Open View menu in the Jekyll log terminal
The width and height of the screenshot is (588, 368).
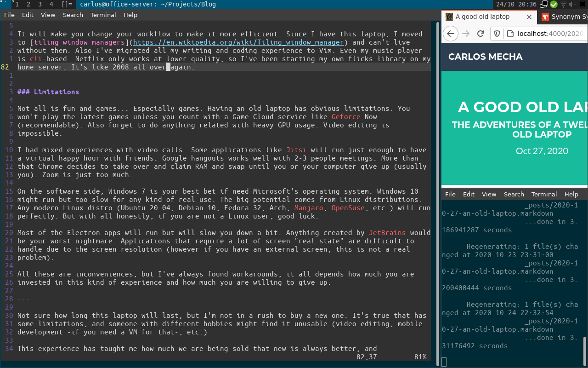tap(489, 194)
